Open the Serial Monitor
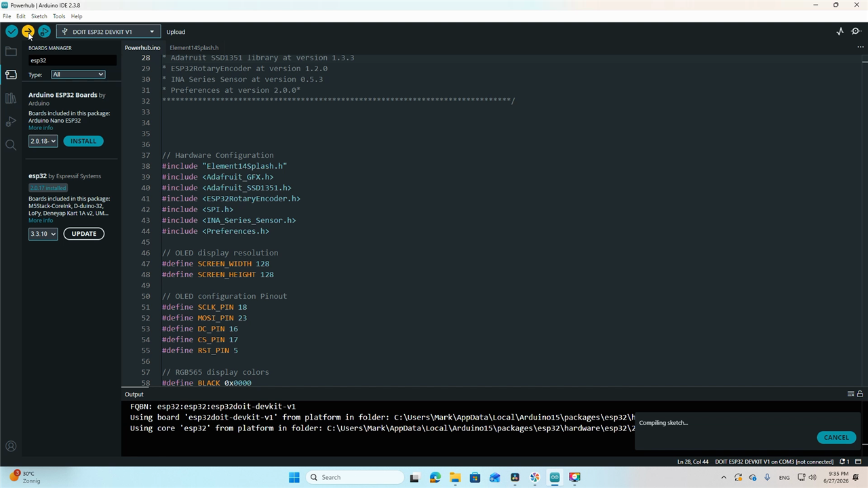Viewport: 868px width, 488px height. point(856,32)
